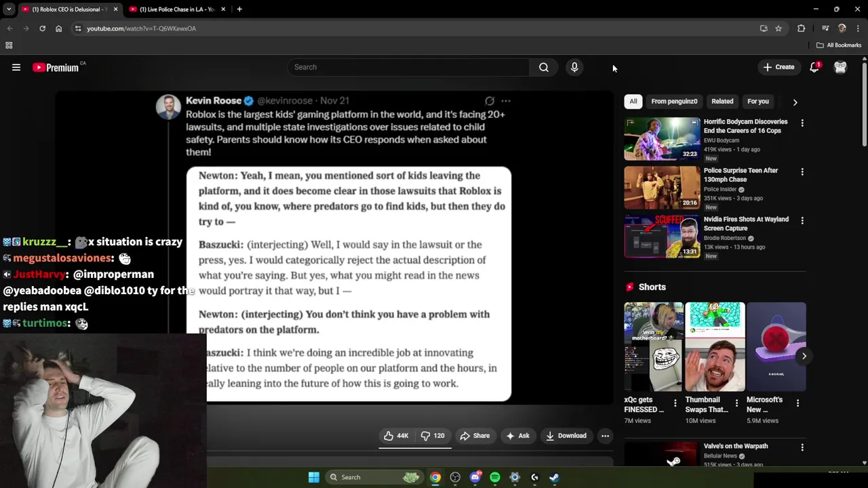Open options for xQc gets FINESSED short
Viewport: 868px width, 488px height.
coord(675,403)
